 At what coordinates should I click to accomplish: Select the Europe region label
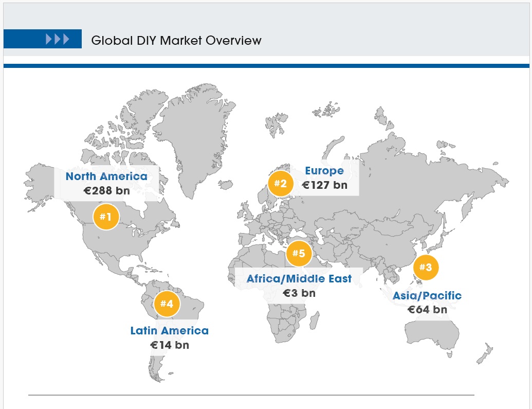click(324, 171)
